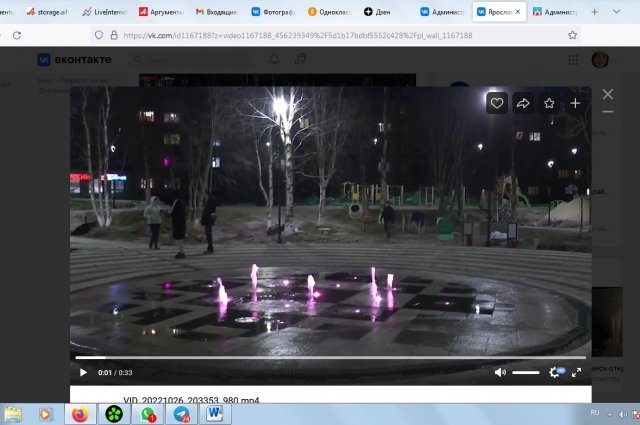Open Firefox from the taskbar

[80, 414]
